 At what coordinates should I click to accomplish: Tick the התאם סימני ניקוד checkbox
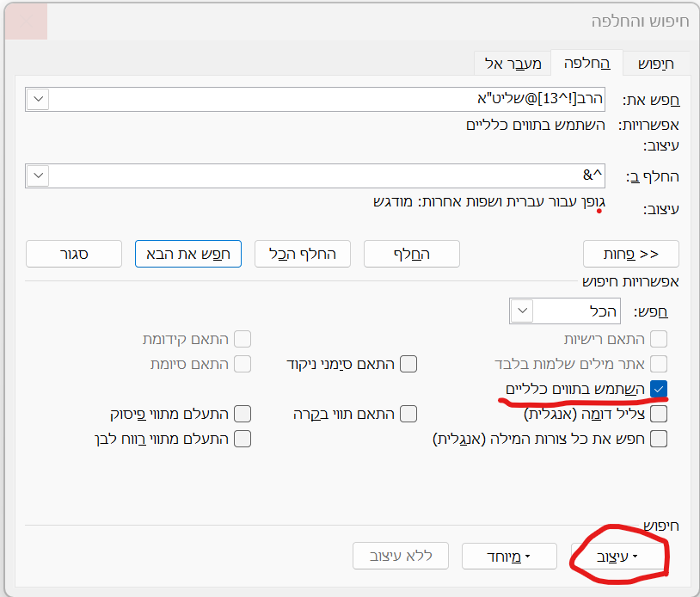pos(408,364)
